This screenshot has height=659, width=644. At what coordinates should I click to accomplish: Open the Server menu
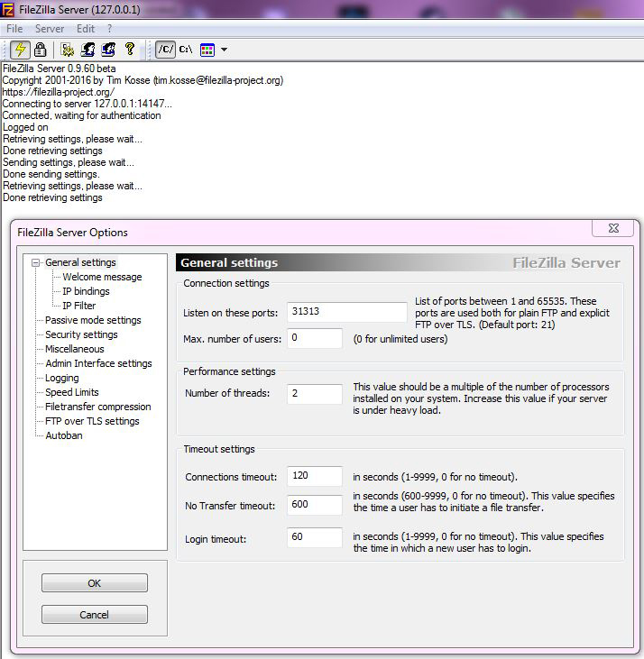point(50,29)
